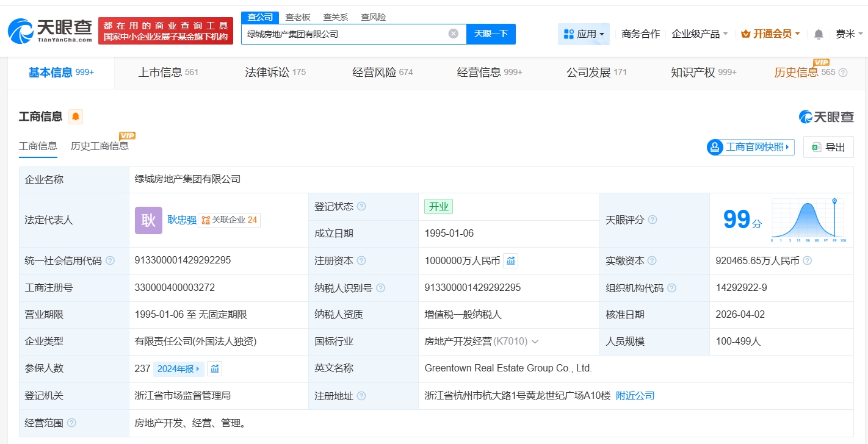Expand the 应用 dropdown
The image size is (868, 444).
pyautogui.click(x=584, y=34)
